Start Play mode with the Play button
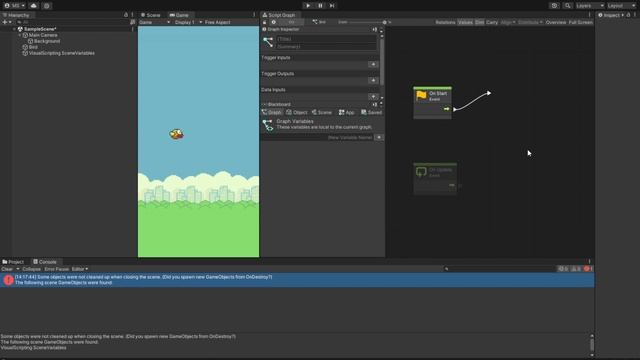Screen dimensions: 640x360 (x=308, y=6)
